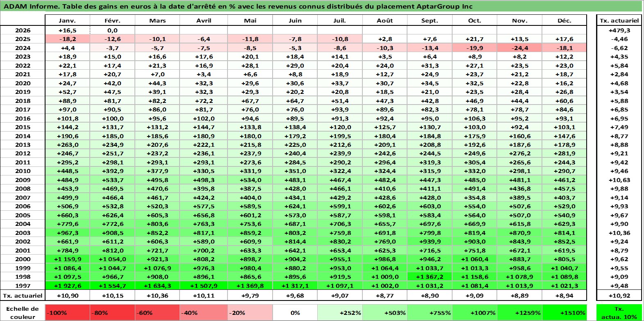This screenshot has height=321, width=644.
Task: Click the 'Janv.' column header
Action: pos(67,20)
